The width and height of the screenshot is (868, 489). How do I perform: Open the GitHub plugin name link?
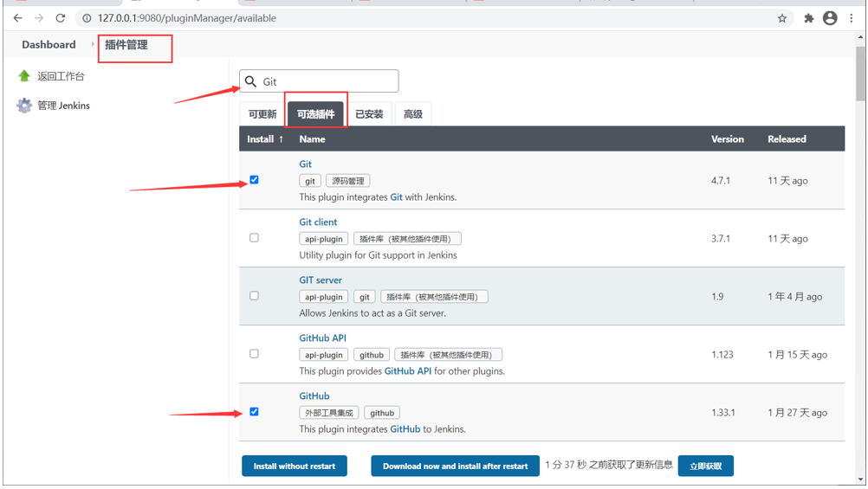click(x=314, y=396)
